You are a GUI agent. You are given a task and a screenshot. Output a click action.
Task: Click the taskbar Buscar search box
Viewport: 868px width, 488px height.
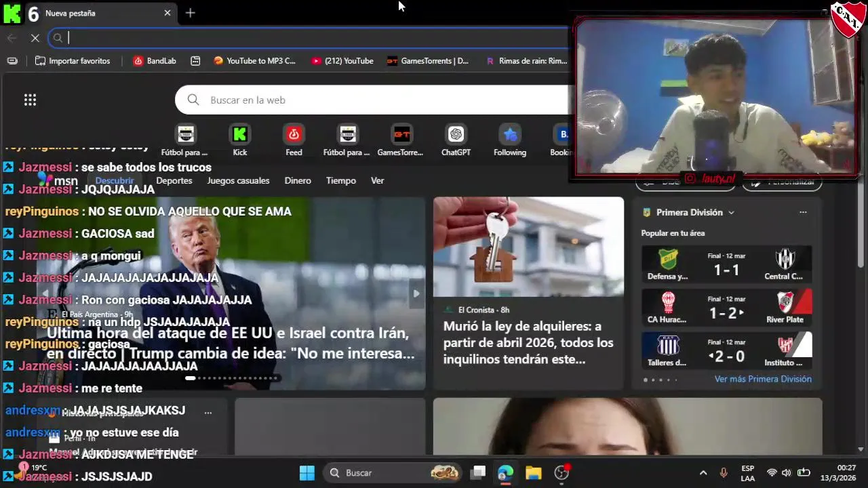(x=393, y=472)
